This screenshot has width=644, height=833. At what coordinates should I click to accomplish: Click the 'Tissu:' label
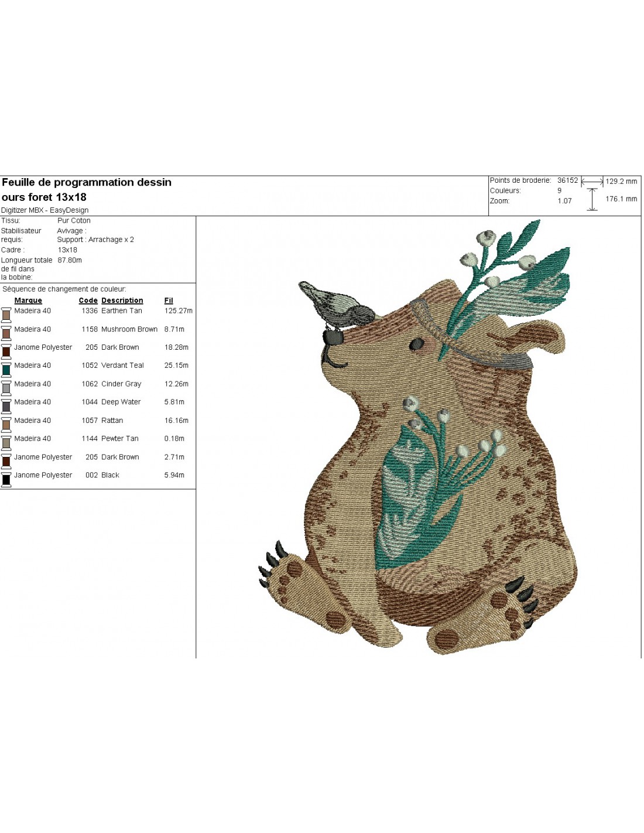(x=11, y=221)
